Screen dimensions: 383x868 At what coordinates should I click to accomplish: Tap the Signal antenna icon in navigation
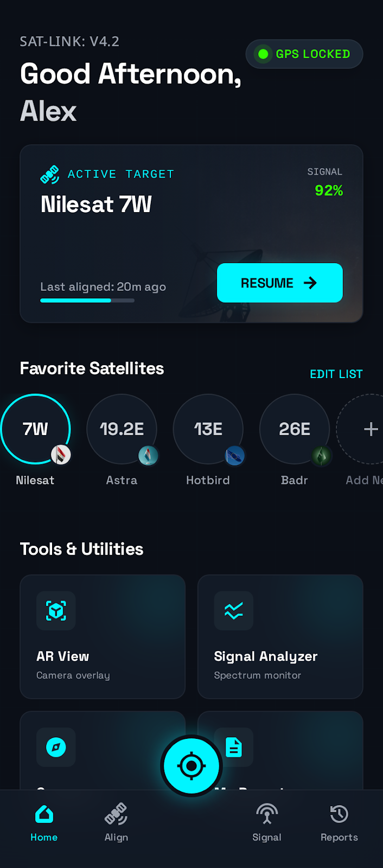pyautogui.click(x=266, y=814)
